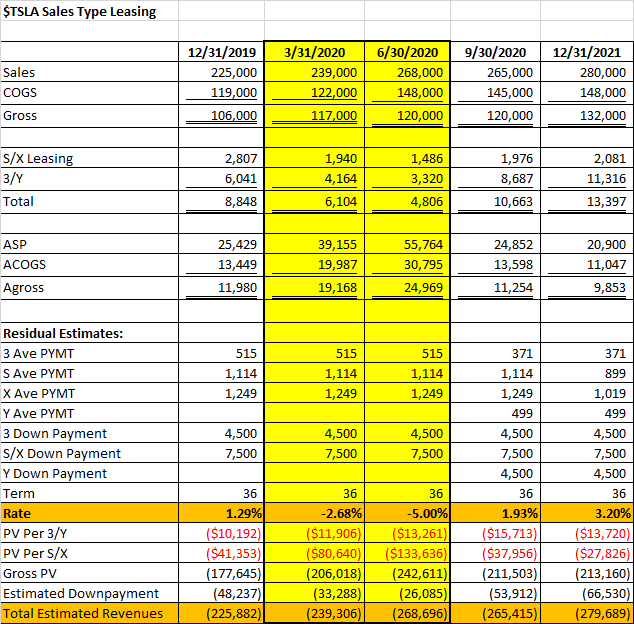Select PV Per 3/Y value ($15,713)

click(x=510, y=534)
